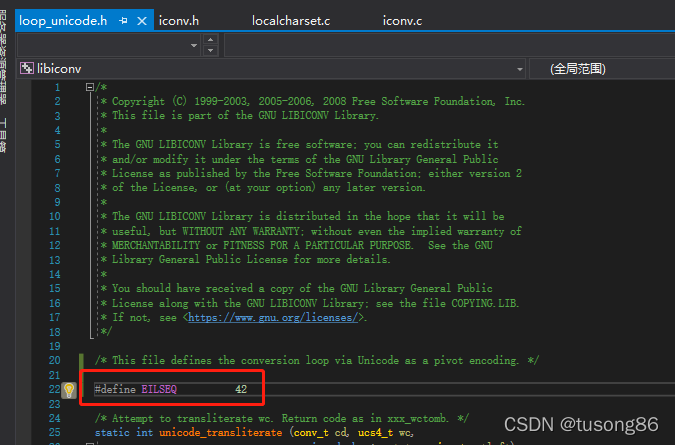The height and width of the screenshot is (445, 675).
Task: Click the libiconv project icon
Action: pos(27,68)
